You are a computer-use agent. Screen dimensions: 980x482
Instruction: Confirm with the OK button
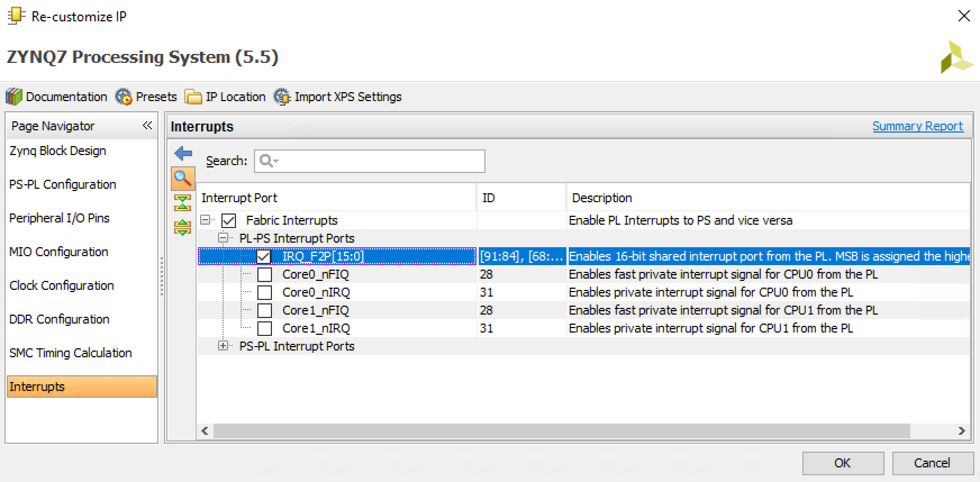pyautogui.click(x=843, y=463)
